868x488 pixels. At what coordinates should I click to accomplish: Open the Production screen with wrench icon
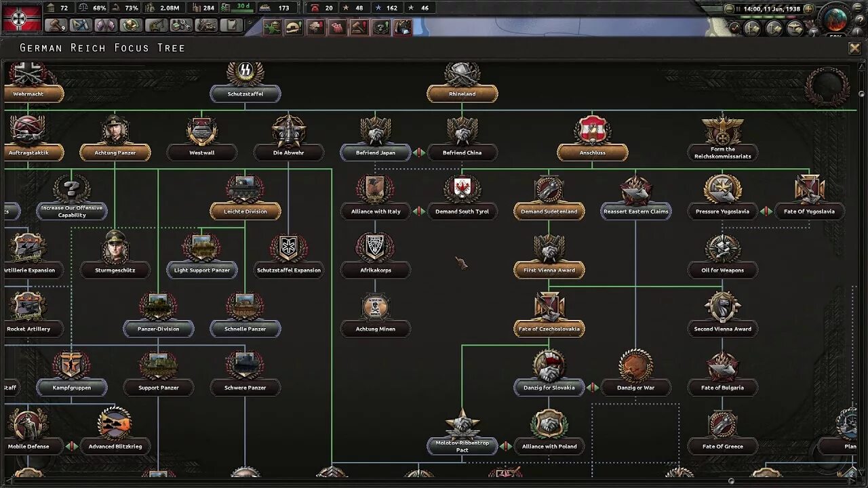(181, 25)
